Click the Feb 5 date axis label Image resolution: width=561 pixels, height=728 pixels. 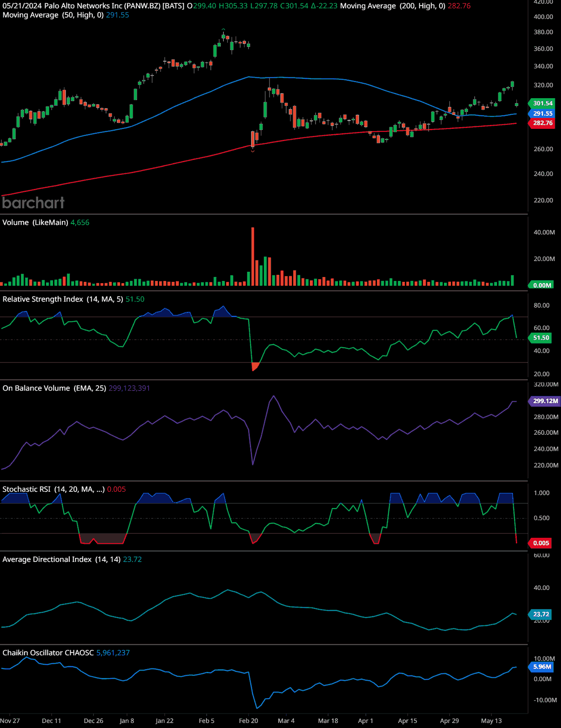click(206, 721)
